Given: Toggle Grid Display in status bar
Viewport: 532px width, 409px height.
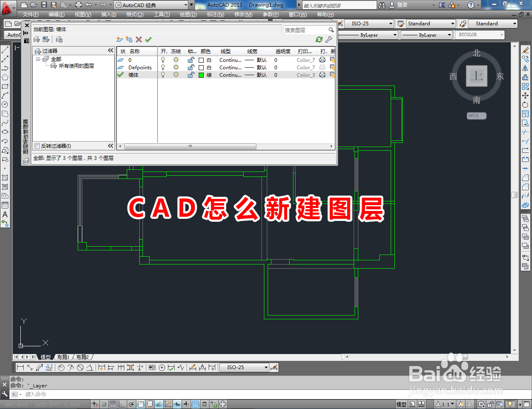Looking at the screenshot, I should (x=113, y=404).
